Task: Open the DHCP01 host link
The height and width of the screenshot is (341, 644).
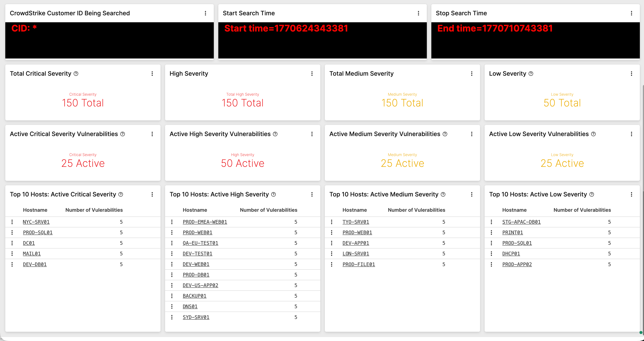Action: 511,253
